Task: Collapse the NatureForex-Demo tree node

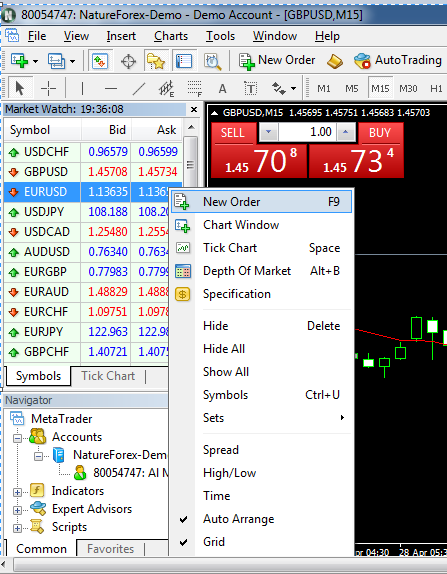Action: pyautogui.click(x=38, y=456)
